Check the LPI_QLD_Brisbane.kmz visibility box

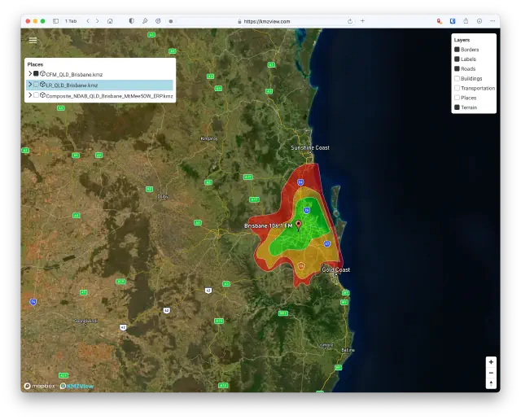coord(36,85)
